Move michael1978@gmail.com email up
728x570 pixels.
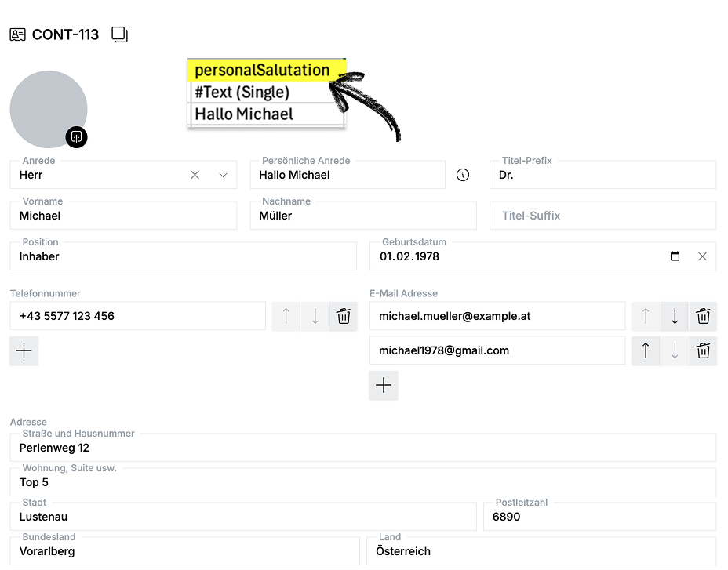[x=646, y=350]
